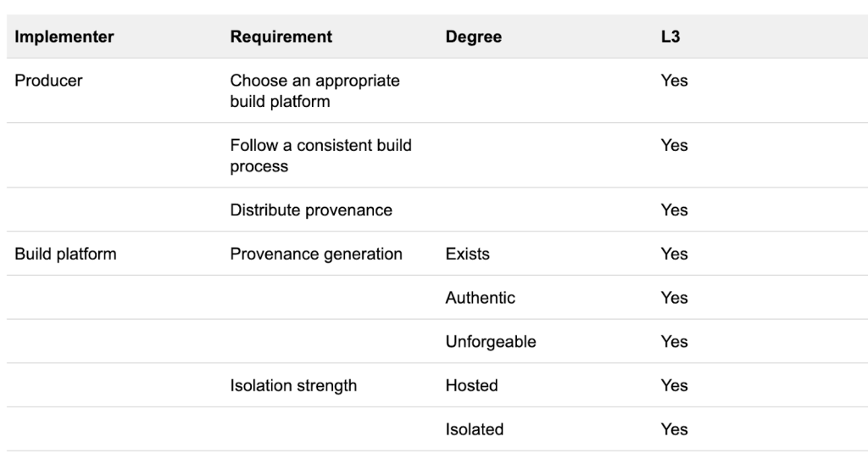
Task: Select the Hosted degree cell
Action: pos(471,386)
